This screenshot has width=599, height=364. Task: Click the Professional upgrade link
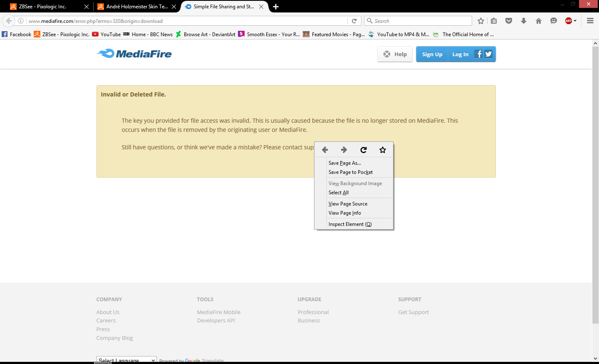click(313, 312)
